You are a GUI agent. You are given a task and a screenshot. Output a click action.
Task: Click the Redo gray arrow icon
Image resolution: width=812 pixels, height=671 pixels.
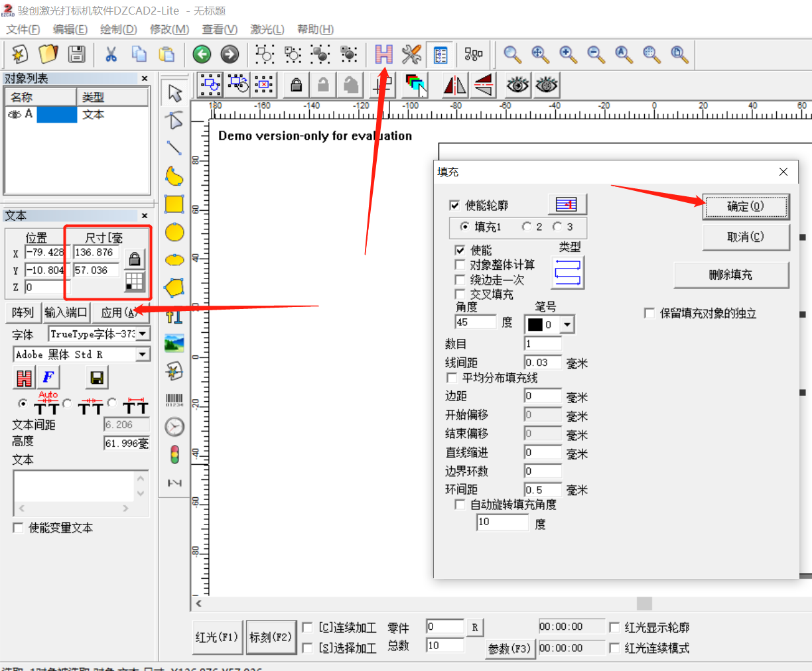pyautogui.click(x=230, y=54)
